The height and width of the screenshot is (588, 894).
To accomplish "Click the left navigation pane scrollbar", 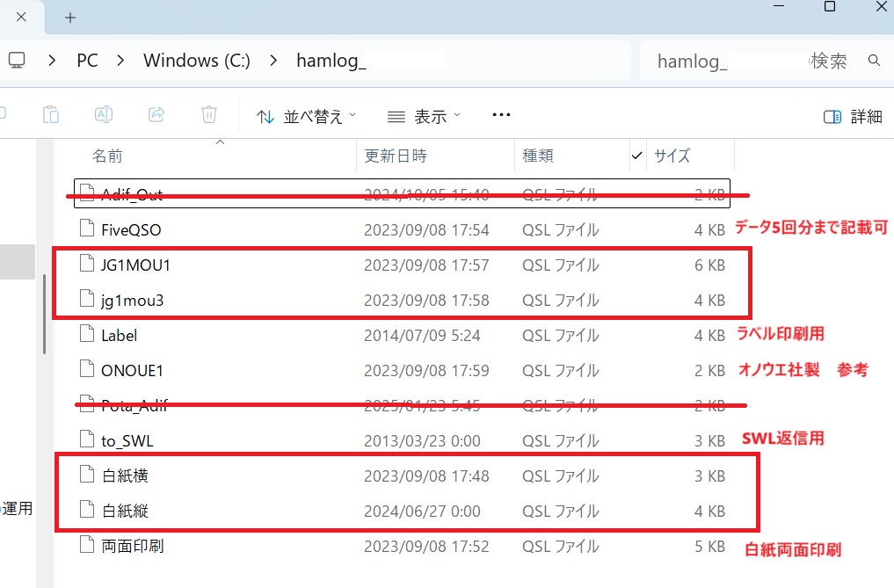I will click(44, 312).
